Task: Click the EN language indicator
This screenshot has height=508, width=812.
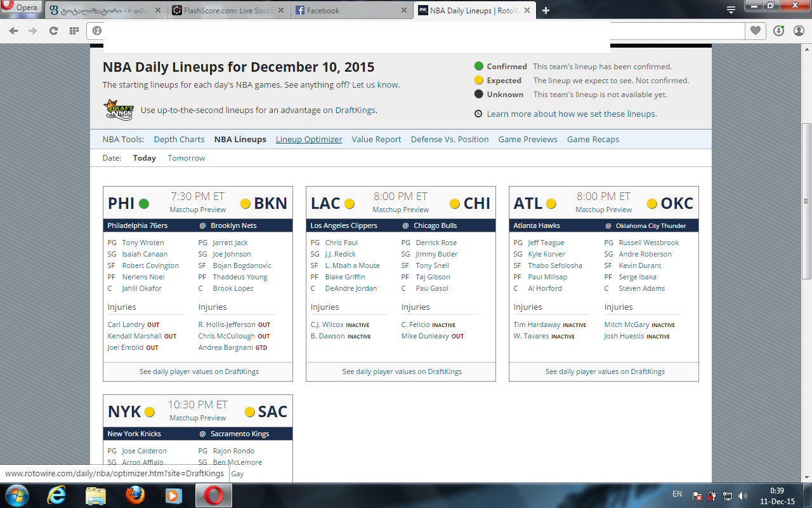Action: [677, 494]
